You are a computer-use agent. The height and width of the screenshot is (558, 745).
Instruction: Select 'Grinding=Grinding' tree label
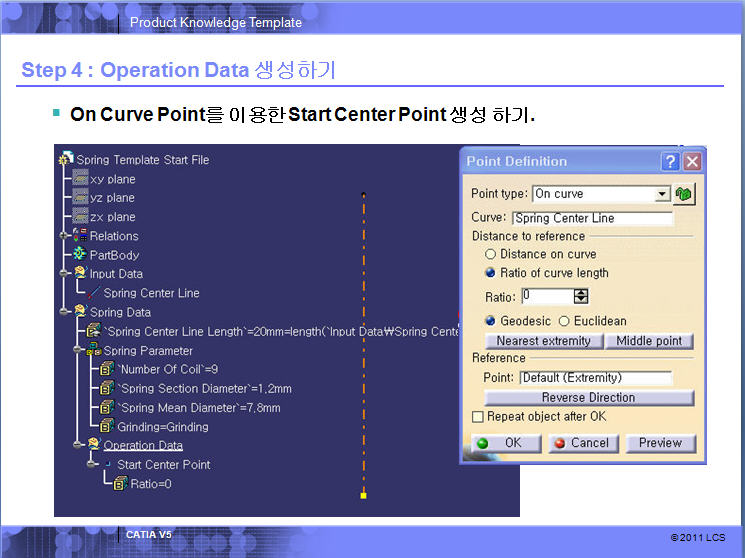[162, 427]
